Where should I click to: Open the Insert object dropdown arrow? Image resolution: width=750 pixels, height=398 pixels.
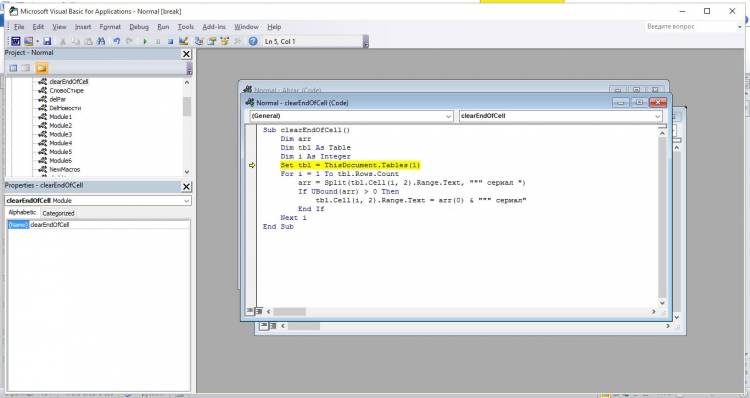pos(37,42)
